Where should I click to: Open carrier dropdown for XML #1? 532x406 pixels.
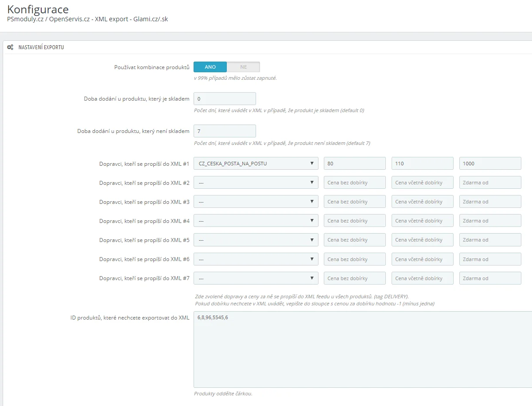coord(256,164)
